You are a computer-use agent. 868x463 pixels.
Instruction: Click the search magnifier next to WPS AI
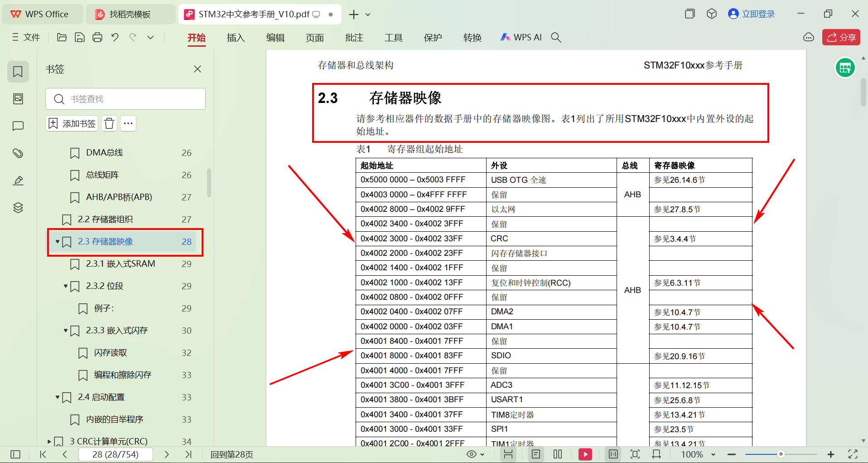(x=556, y=37)
